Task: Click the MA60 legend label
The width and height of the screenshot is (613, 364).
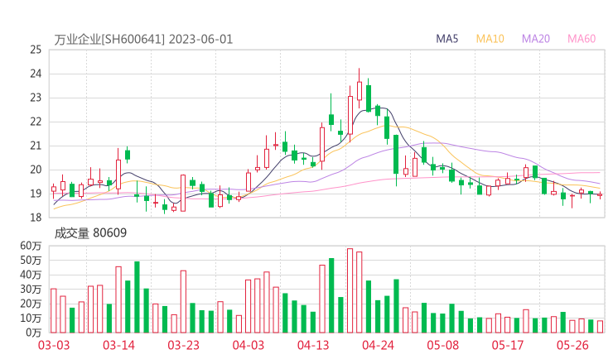Action: (582, 39)
